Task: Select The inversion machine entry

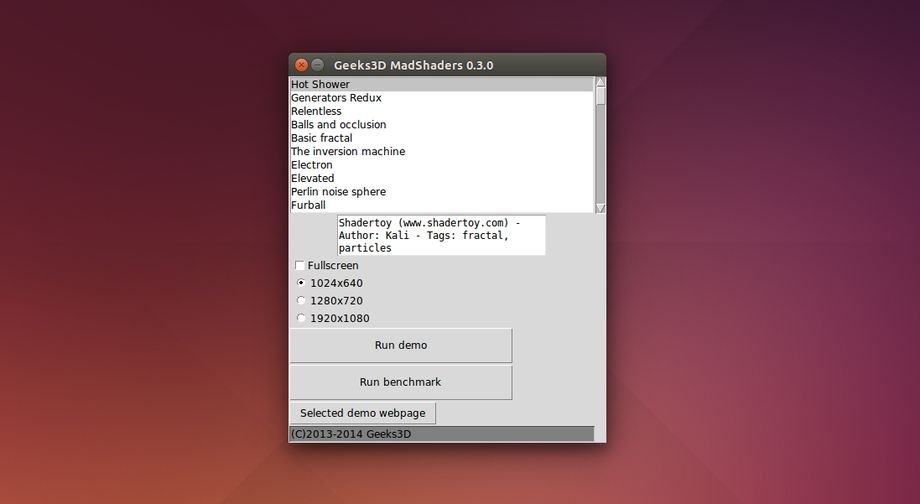Action: (347, 152)
